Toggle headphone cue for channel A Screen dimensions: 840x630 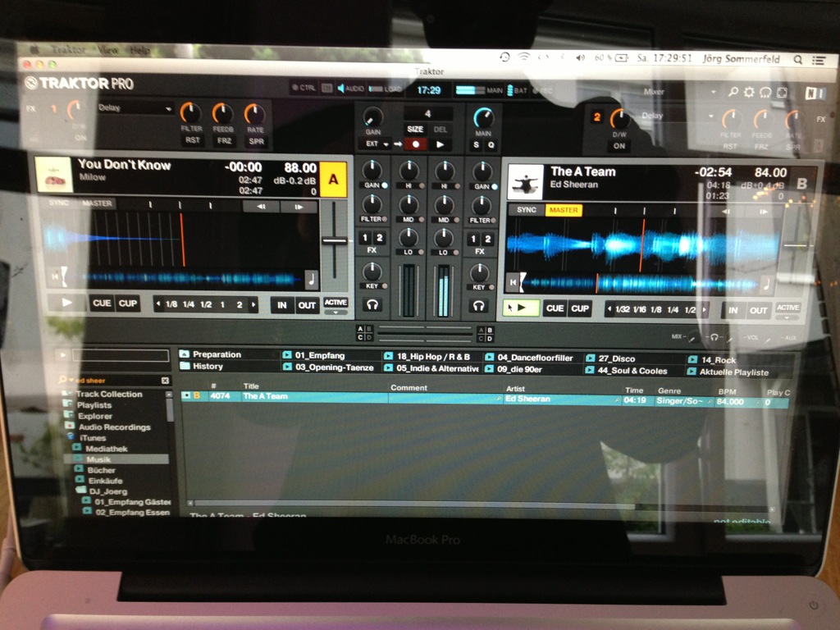[372, 305]
